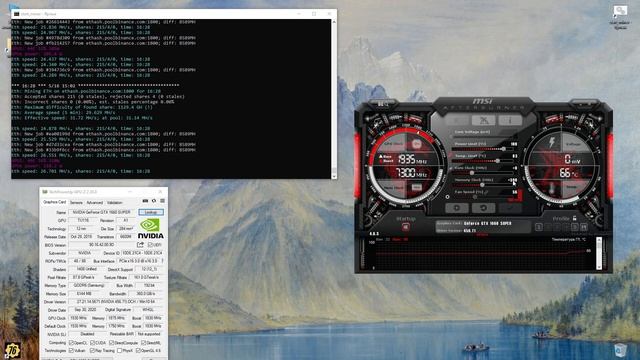Viewport: 640px width, 360px height.
Task: Apply Afterburner settings with the checkmark button
Action: click(510, 208)
